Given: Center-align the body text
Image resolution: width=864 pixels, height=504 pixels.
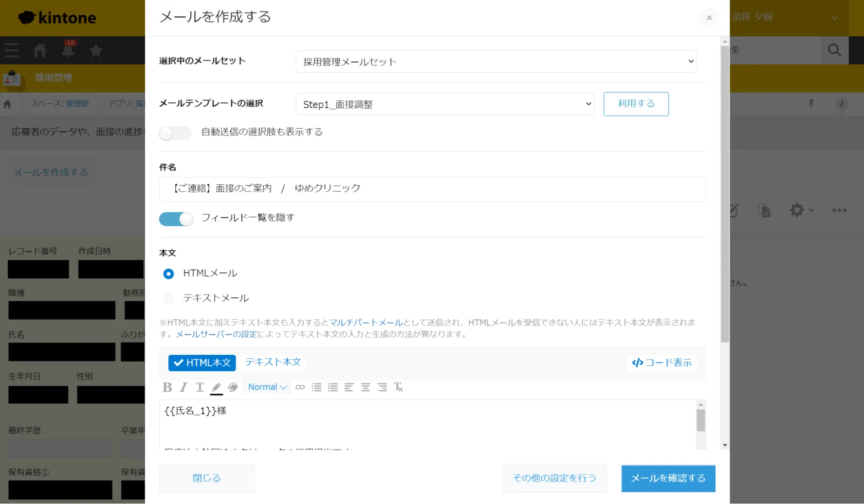Looking at the screenshot, I should click(x=366, y=387).
